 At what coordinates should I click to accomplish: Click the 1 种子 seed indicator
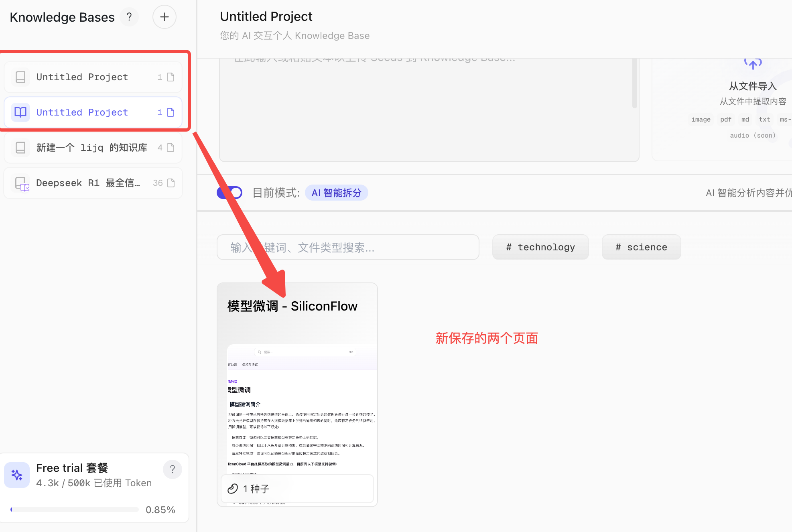click(297, 489)
